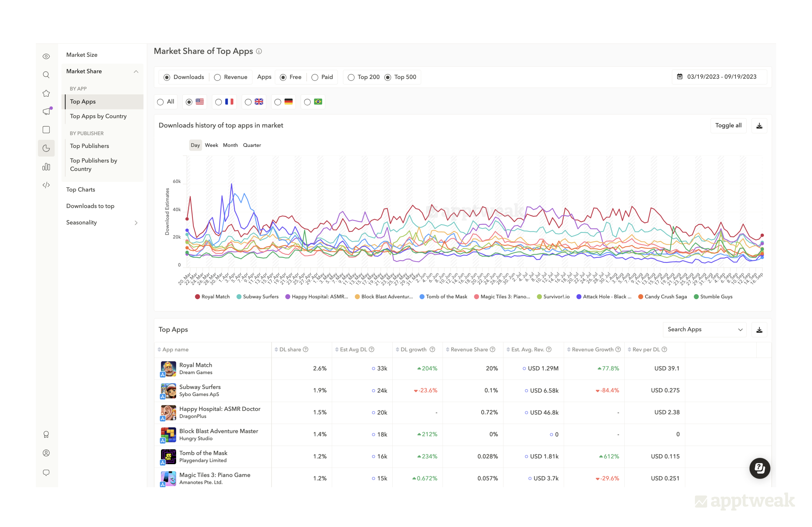Switch chart granularity to Day

196,145
